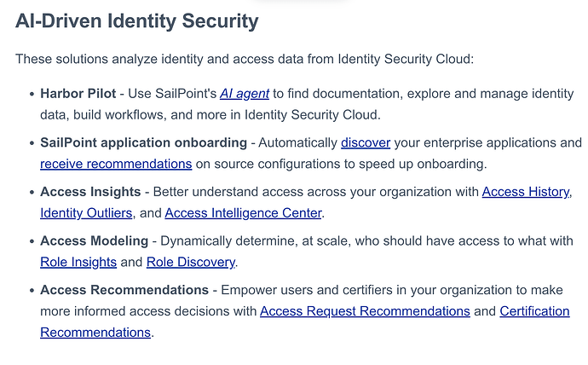This screenshot has width=588, height=365.
Task: Click the AI-Driven Identity Security heading
Action: click(137, 21)
